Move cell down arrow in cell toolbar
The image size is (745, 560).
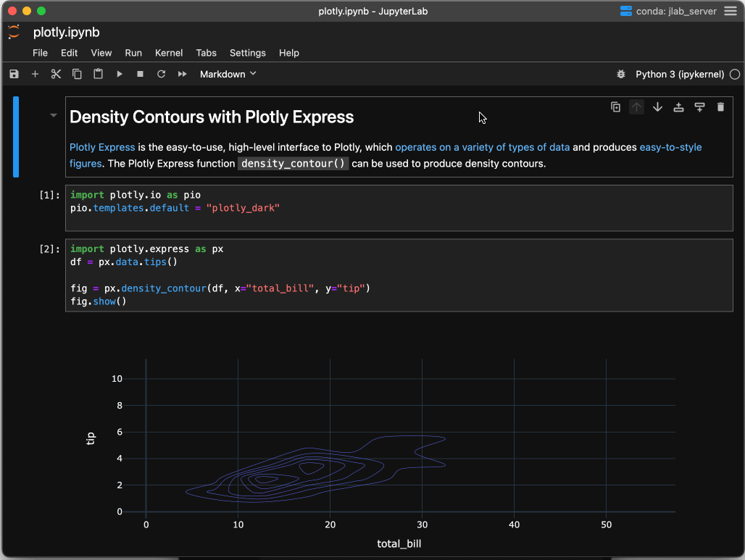[x=657, y=107]
